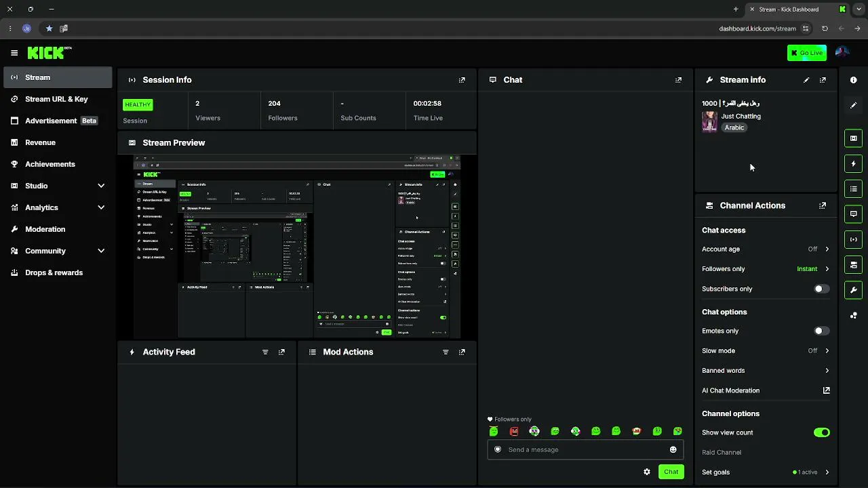Viewport: 868px width, 488px height.
Task: Open the Activity Feed filter icon
Action: tap(265, 352)
